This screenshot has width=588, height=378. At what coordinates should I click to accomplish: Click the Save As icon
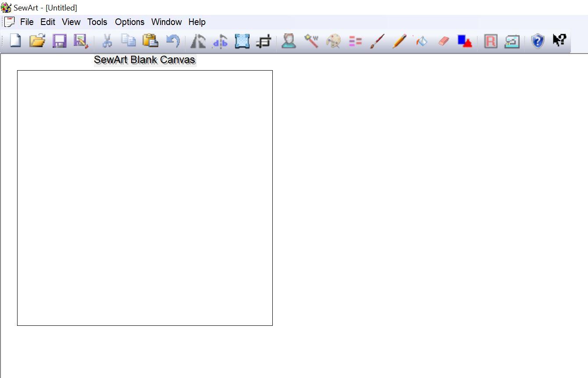tap(81, 41)
